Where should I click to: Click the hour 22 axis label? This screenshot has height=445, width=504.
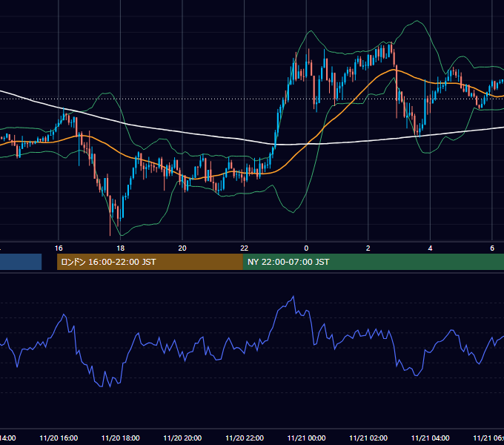[x=245, y=248]
